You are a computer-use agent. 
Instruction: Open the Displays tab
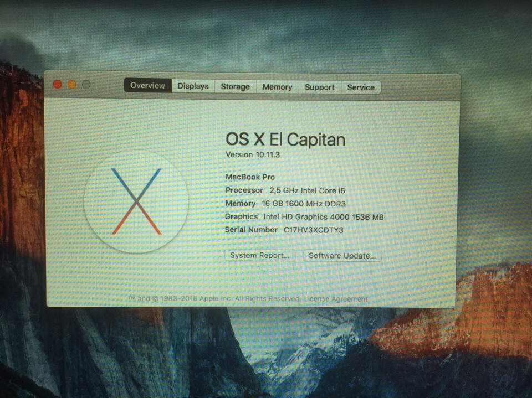tap(193, 86)
